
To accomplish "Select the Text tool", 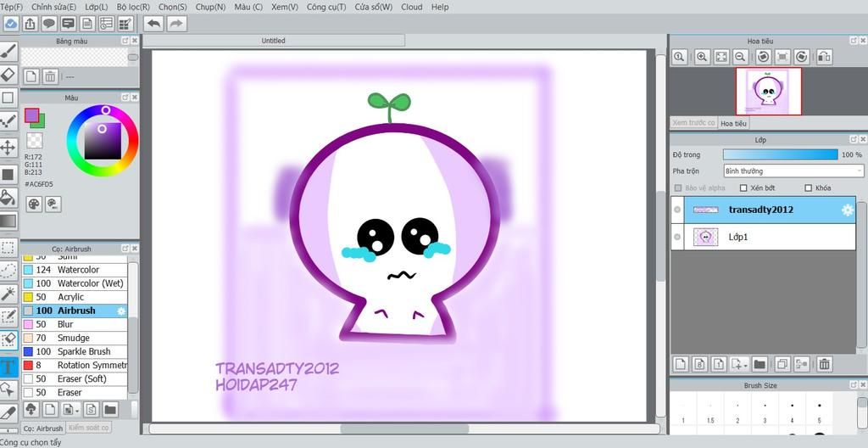I will click(8, 367).
